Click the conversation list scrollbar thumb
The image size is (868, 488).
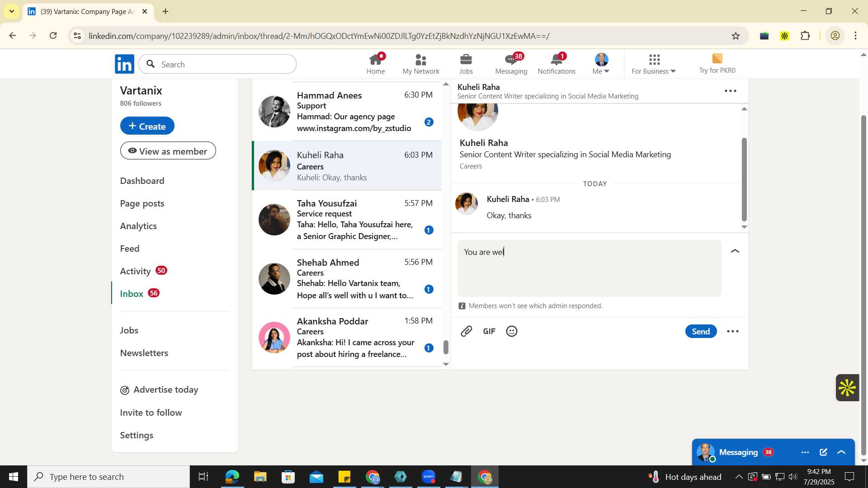click(x=446, y=347)
